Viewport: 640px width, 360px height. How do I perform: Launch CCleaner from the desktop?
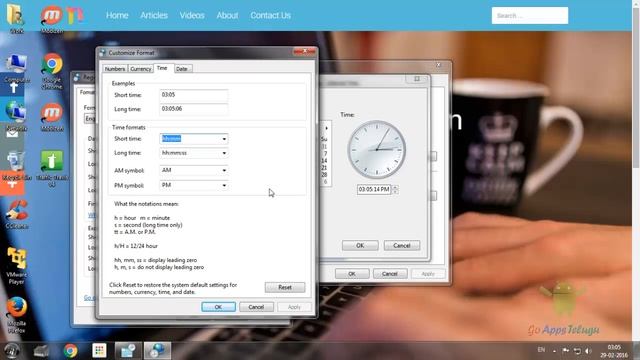16,214
